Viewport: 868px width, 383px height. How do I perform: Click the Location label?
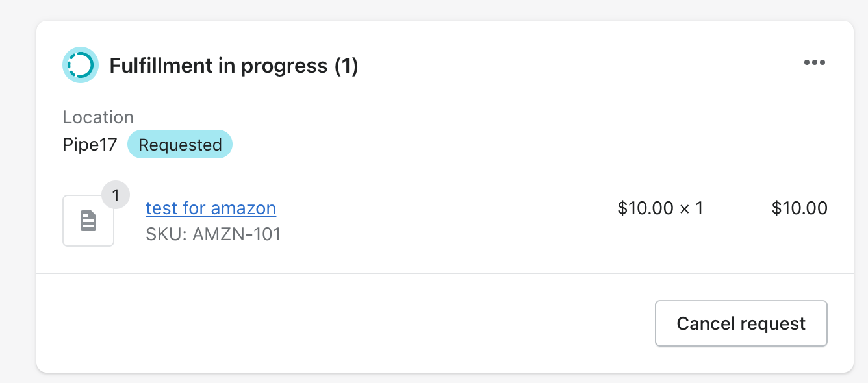pos(98,117)
